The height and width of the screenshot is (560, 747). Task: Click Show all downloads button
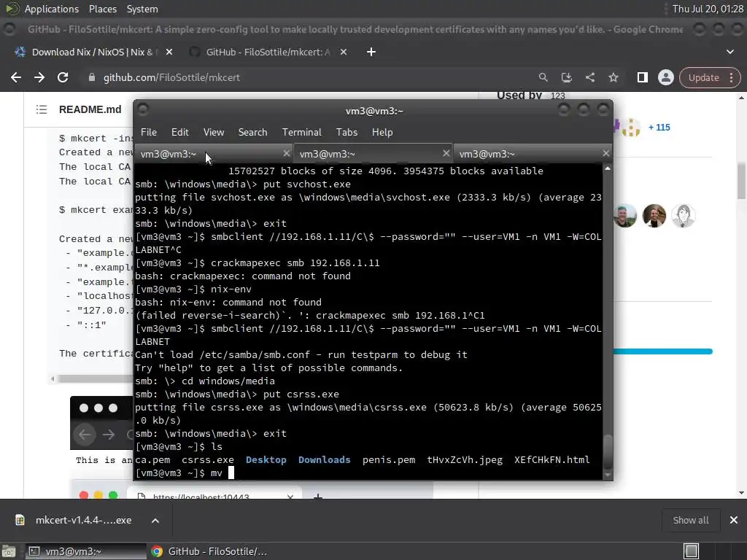(x=690, y=520)
